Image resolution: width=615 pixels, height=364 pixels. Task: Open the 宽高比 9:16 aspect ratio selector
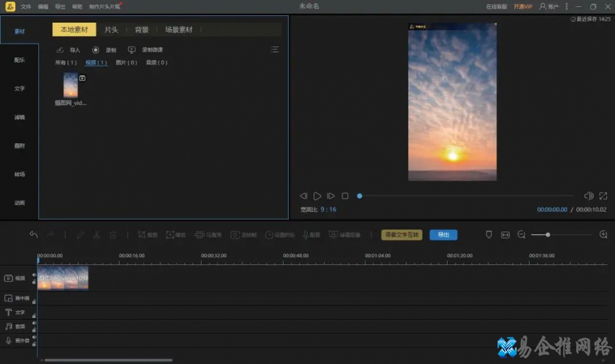click(319, 209)
